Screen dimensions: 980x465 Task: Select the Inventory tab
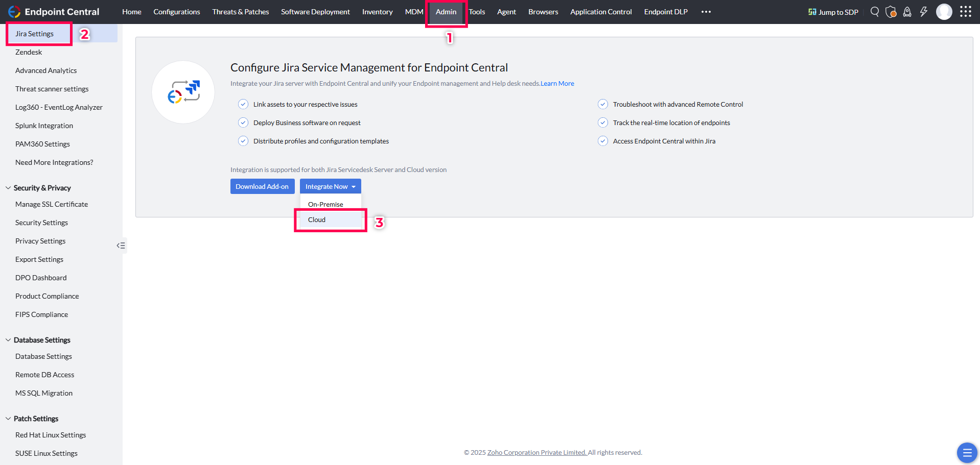coord(378,12)
